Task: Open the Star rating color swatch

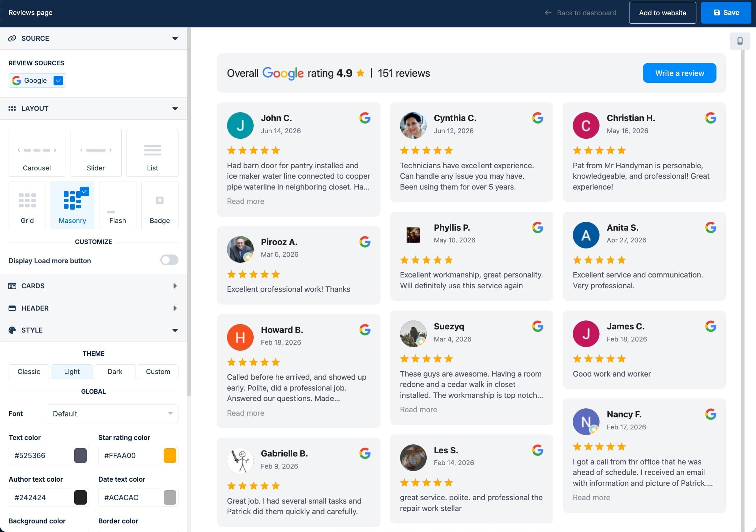Action: pos(170,456)
